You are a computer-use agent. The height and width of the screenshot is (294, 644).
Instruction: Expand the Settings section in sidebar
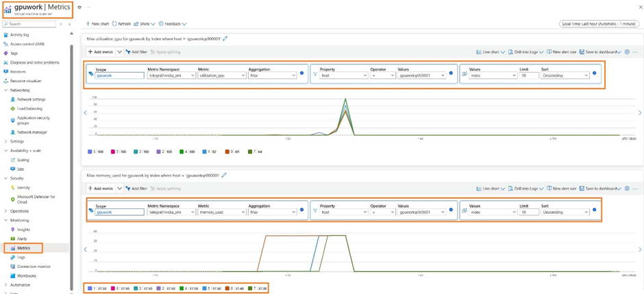point(16,141)
